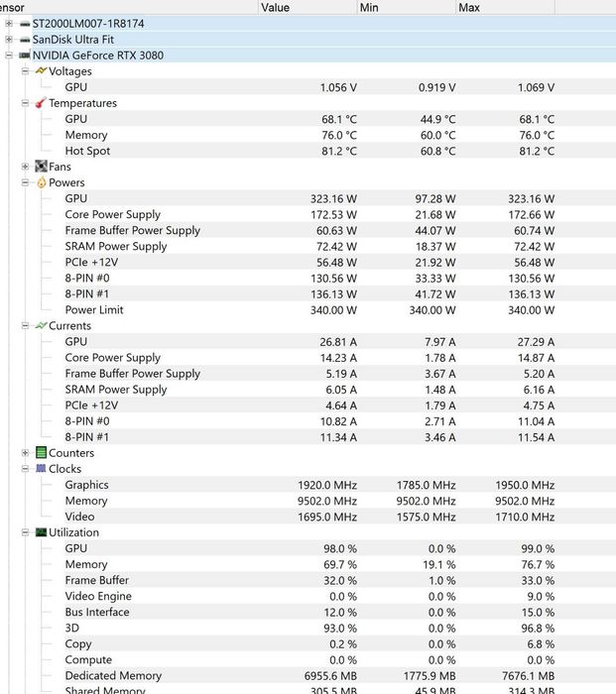Select the Temperatures category label

[x=82, y=103]
